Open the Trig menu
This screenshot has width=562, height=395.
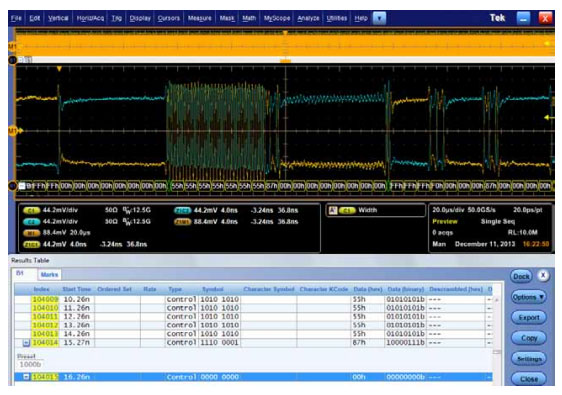click(x=116, y=18)
